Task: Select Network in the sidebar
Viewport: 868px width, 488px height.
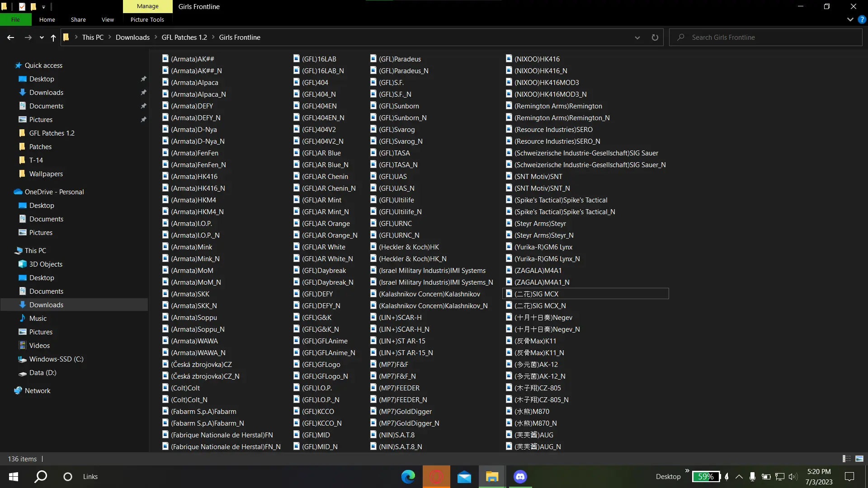Action: 38,391
